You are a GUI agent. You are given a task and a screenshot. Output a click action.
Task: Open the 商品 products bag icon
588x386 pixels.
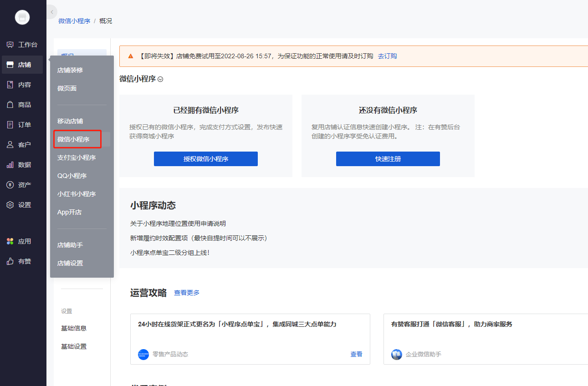point(10,105)
